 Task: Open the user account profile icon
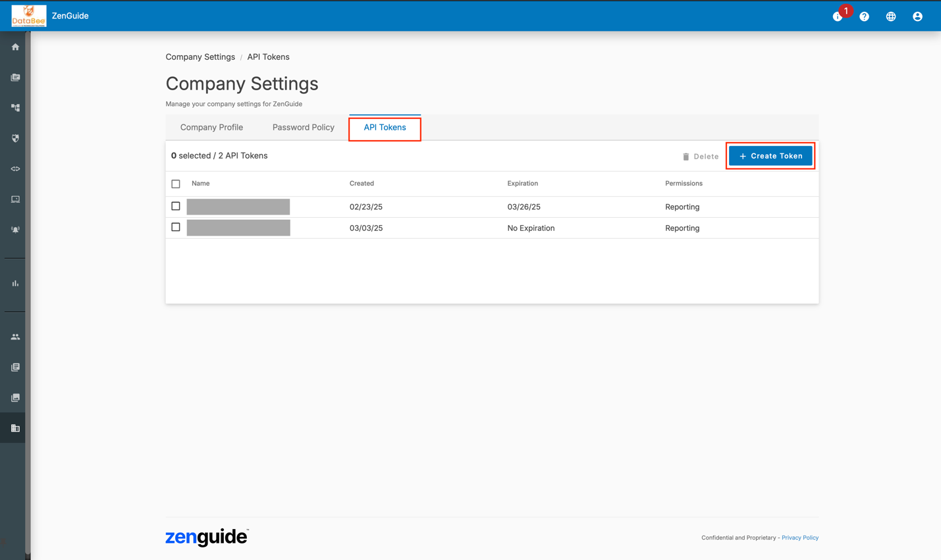pos(917,16)
